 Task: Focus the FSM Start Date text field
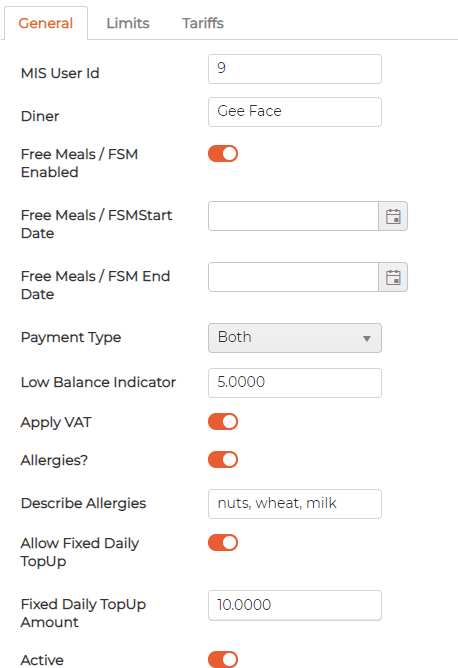pos(293,216)
